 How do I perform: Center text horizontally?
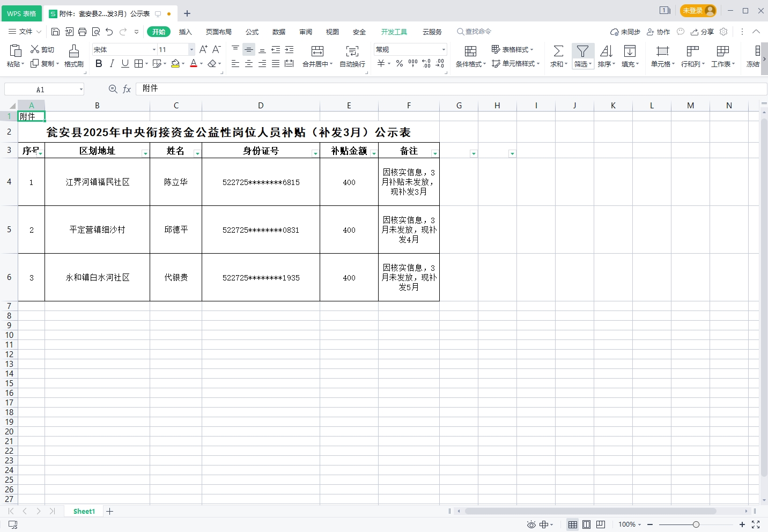tap(249, 63)
